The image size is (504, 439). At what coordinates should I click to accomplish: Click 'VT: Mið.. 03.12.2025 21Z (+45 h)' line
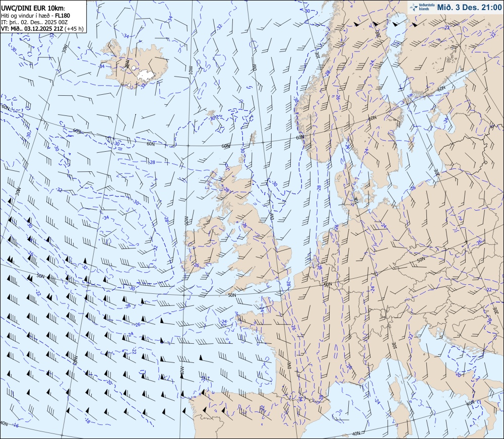[x=42, y=29]
